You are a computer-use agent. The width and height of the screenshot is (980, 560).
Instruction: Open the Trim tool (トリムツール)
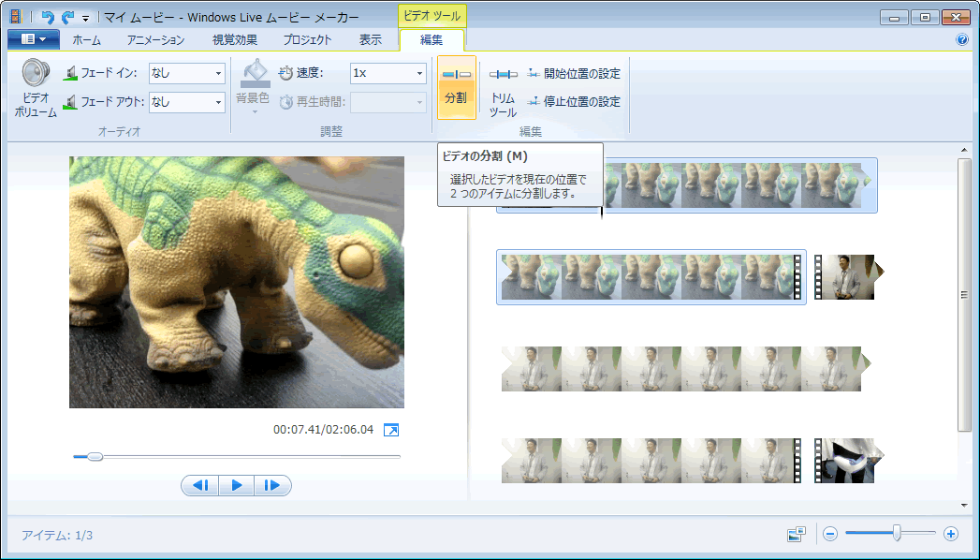click(x=503, y=92)
